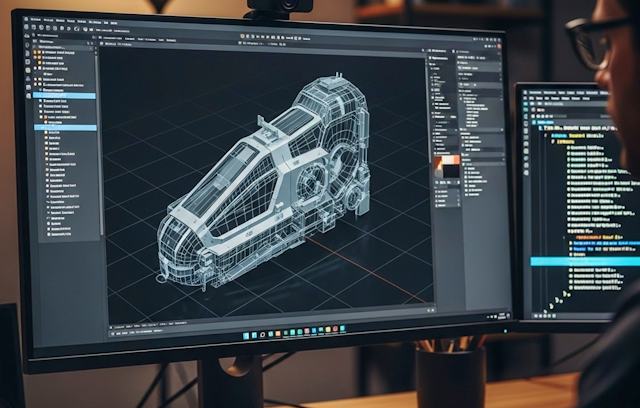The width and height of the screenshot is (640, 408).
Task: Click the wireframe vehicle model in the viewport
Action: pyautogui.click(x=265, y=184)
